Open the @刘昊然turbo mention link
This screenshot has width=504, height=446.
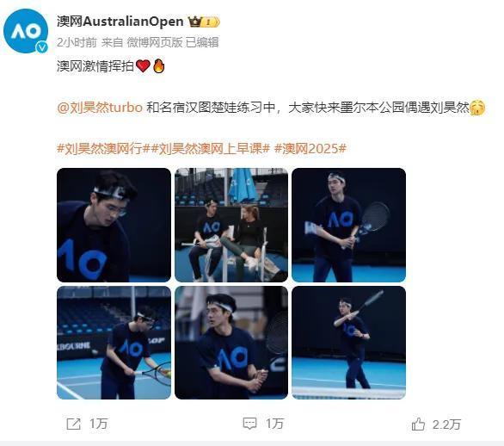tap(100, 107)
